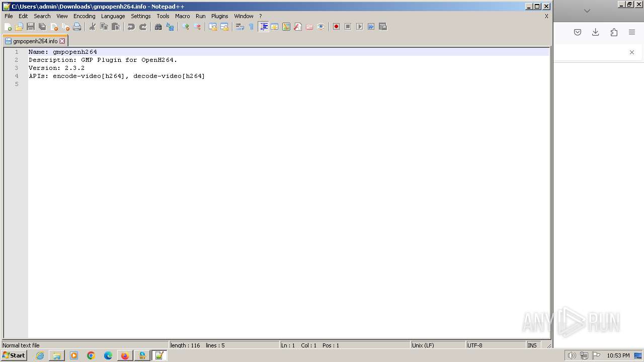Click INS mode in status bar
The height and width of the screenshot is (362, 644).
532,345
